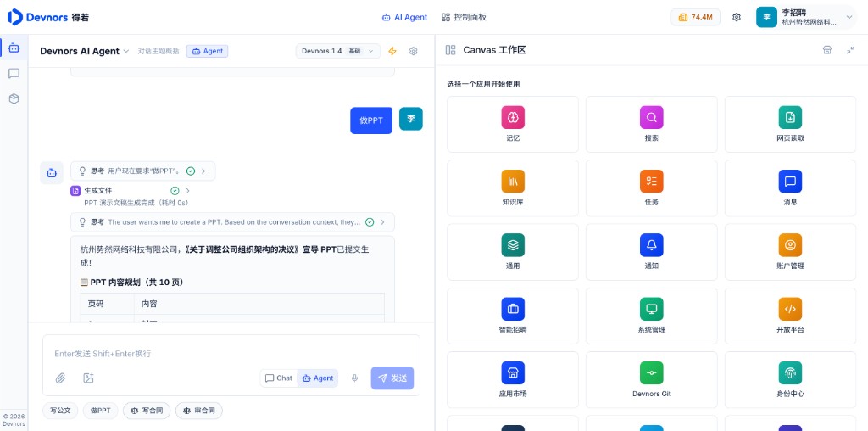Switch input mode to Agent
Screen dimensions: 868x431
coord(318,378)
